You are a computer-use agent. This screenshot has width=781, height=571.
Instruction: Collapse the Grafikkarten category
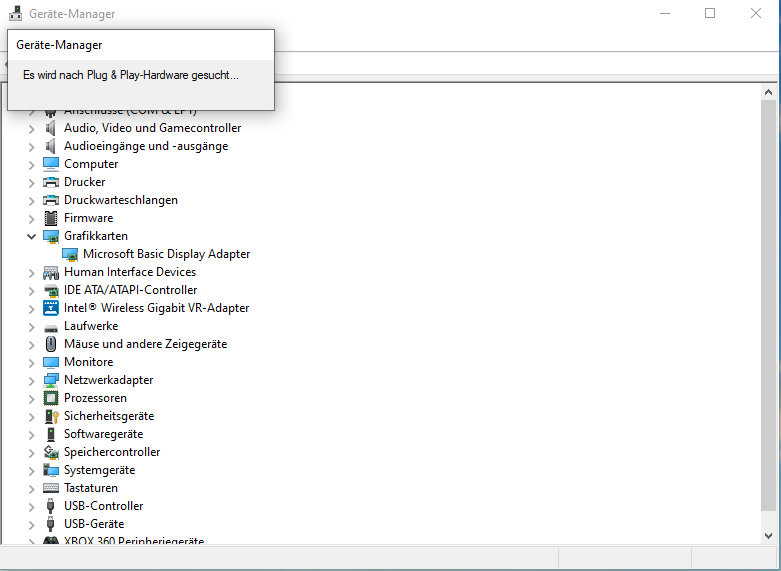coord(31,236)
